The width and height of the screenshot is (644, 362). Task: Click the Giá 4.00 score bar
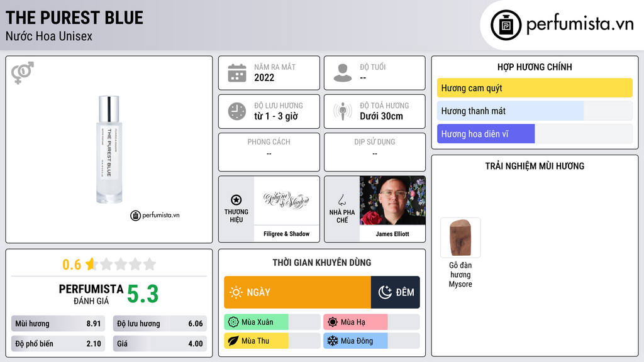pyautogui.click(x=160, y=344)
